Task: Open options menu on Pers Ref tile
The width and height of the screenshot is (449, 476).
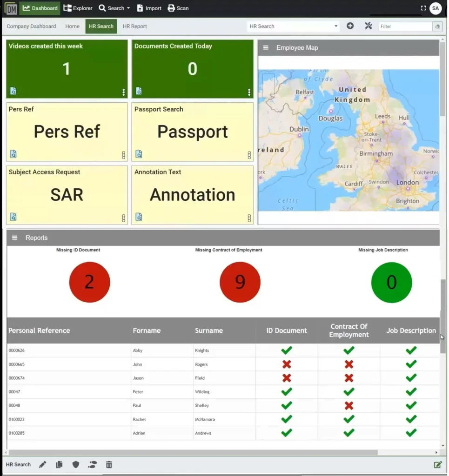Action: pyautogui.click(x=123, y=155)
